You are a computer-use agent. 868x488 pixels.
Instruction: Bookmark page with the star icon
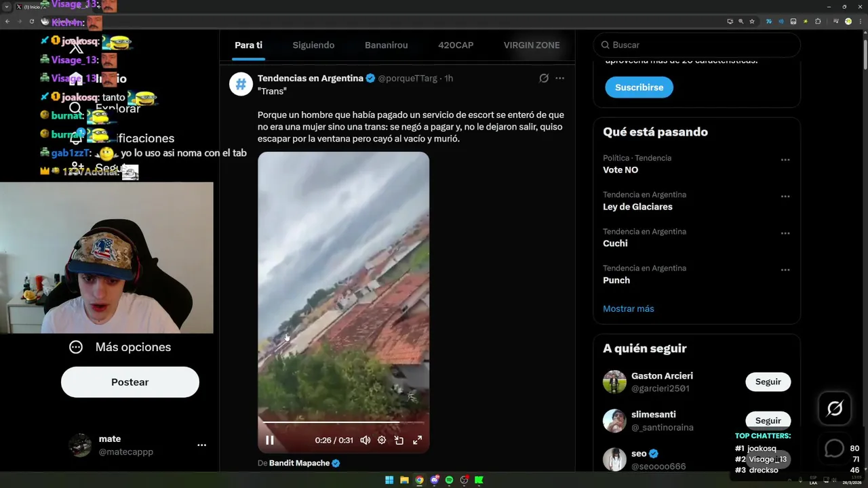[x=752, y=22]
